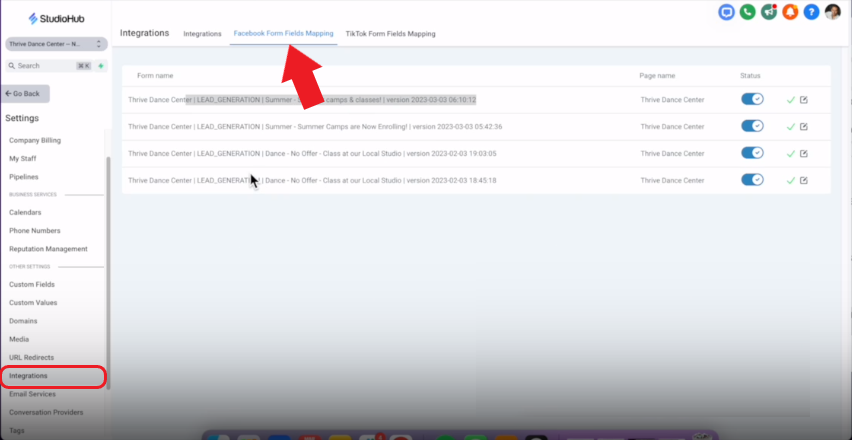Click the sidebar Search field
Viewport: 852px width, 440px height.
point(48,66)
